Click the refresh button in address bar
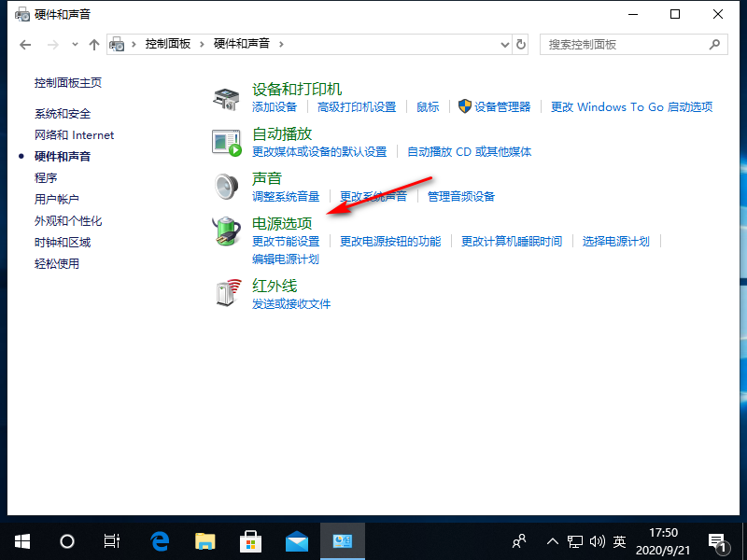Screen dimensions: 747x560 tap(521, 44)
